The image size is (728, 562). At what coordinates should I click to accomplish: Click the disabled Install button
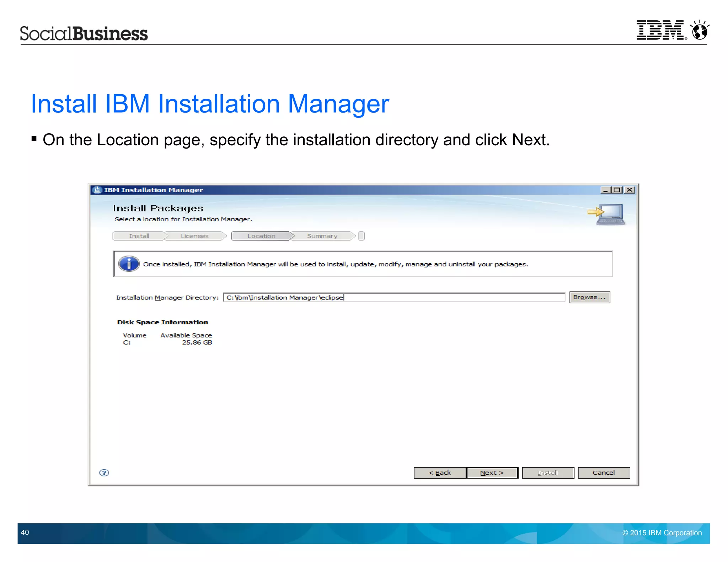pyautogui.click(x=548, y=473)
